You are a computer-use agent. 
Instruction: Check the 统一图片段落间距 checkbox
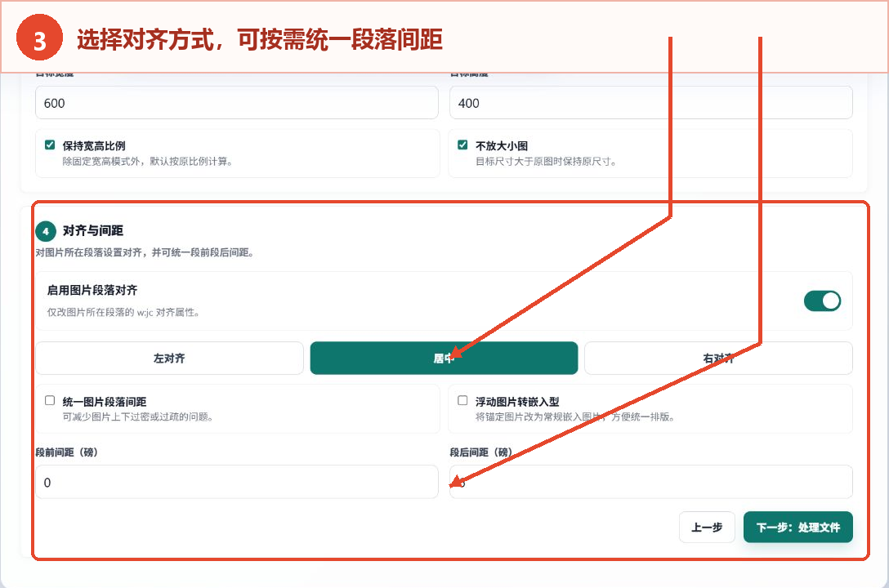point(50,400)
